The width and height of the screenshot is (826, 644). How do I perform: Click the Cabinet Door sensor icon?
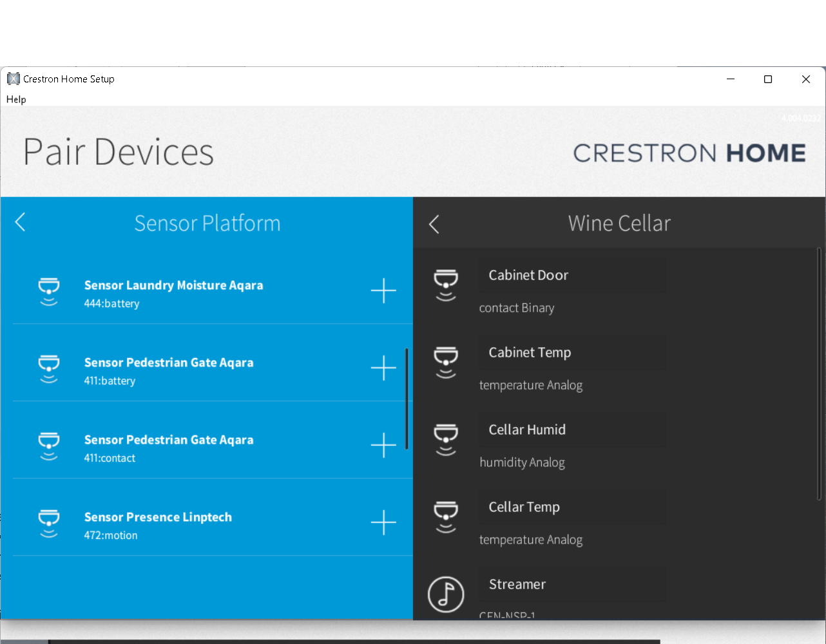tap(446, 285)
